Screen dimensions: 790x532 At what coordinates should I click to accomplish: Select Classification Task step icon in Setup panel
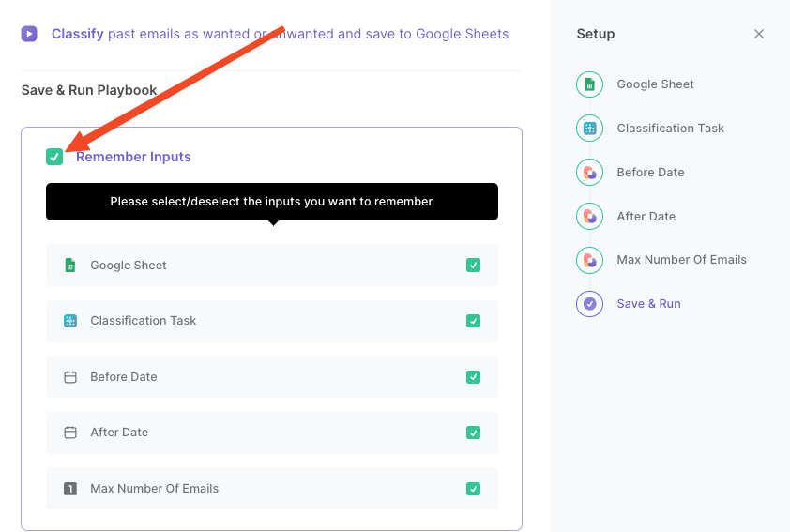coord(589,128)
